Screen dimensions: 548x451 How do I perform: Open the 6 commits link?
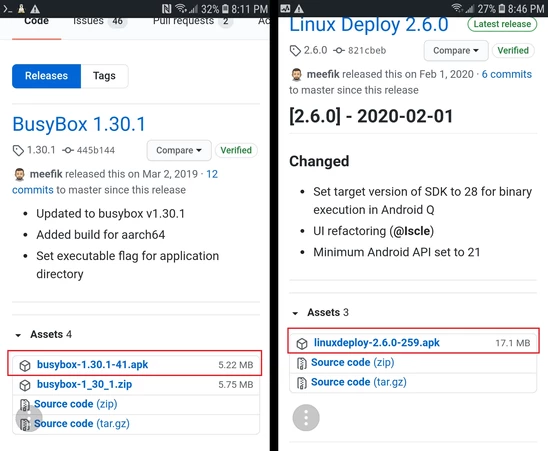pyautogui.click(x=506, y=74)
